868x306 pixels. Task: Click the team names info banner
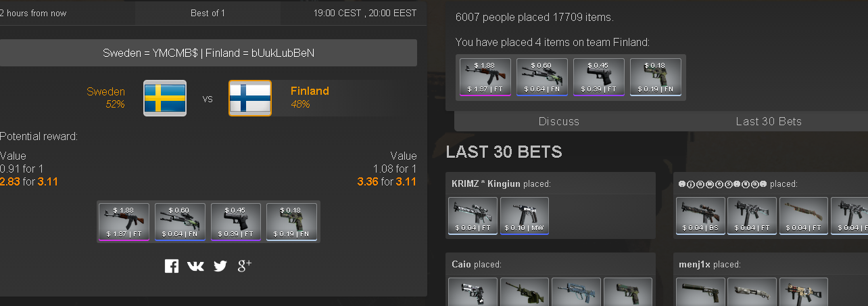click(208, 53)
